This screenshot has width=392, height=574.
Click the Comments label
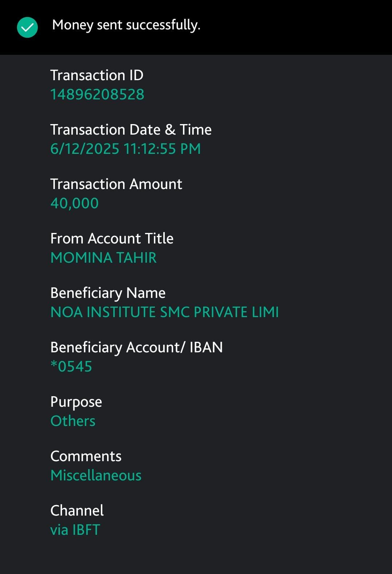tap(86, 456)
